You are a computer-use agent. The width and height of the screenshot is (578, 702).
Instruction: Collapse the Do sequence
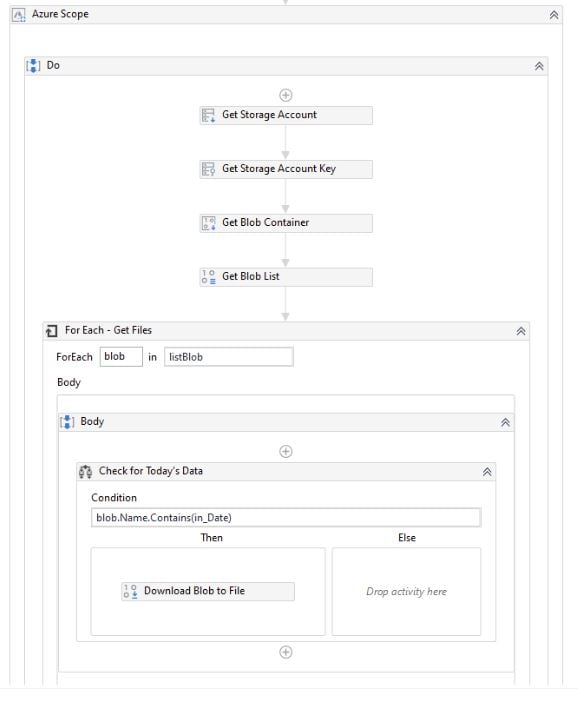point(539,66)
